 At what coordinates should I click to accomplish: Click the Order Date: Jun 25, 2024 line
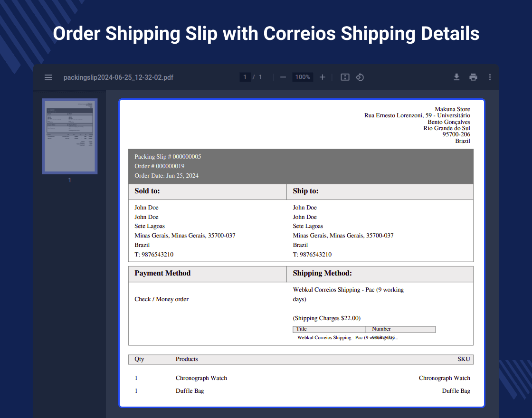click(x=166, y=175)
